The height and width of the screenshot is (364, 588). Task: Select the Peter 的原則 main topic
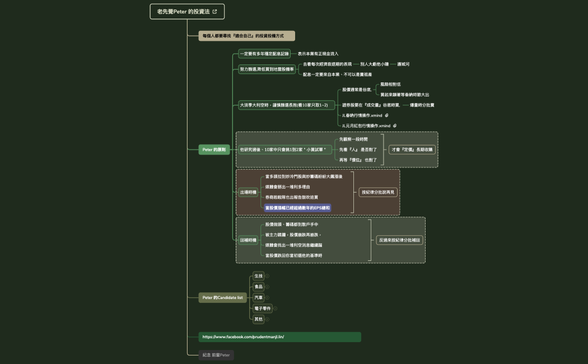tap(214, 150)
